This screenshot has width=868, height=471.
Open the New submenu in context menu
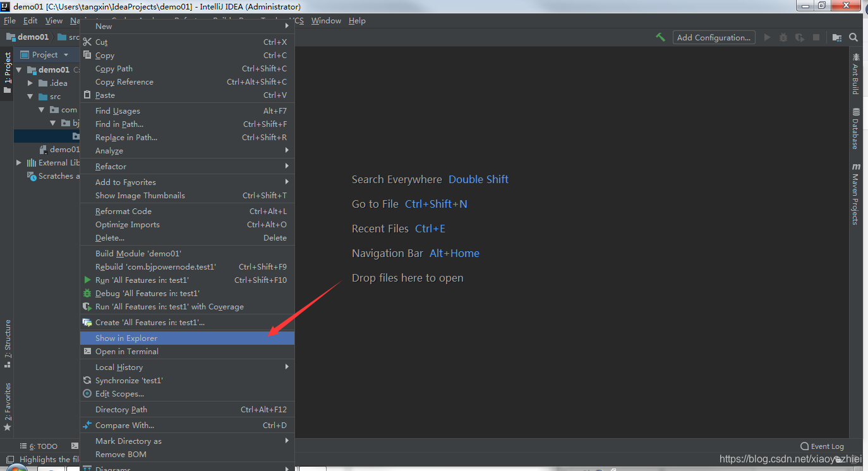187,27
